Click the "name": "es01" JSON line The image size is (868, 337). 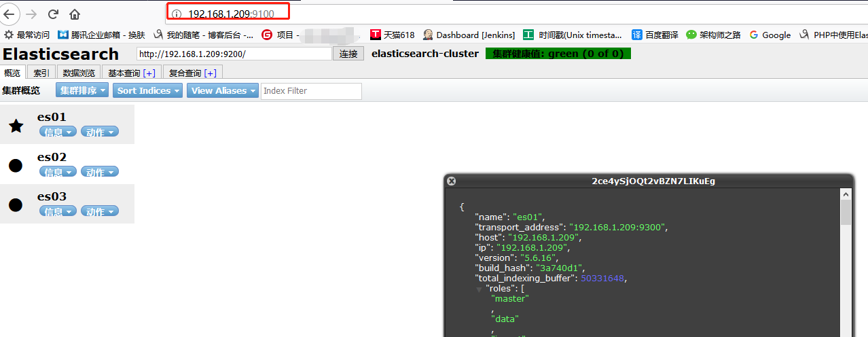point(510,217)
